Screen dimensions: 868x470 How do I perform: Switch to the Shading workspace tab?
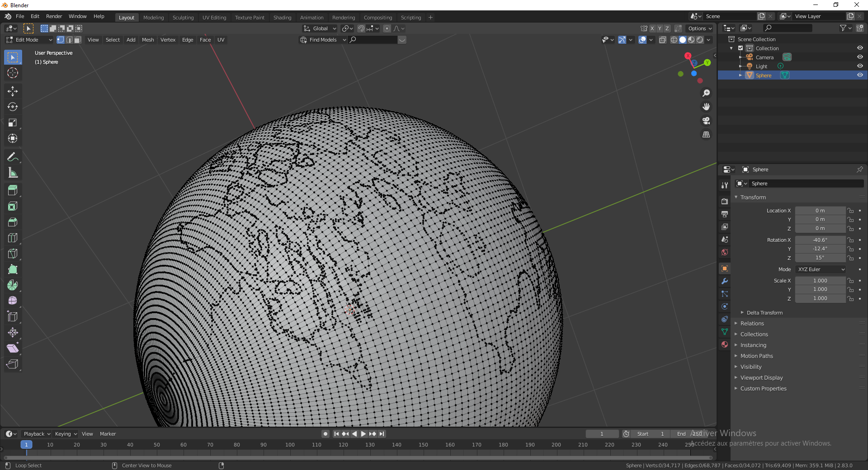(x=282, y=18)
